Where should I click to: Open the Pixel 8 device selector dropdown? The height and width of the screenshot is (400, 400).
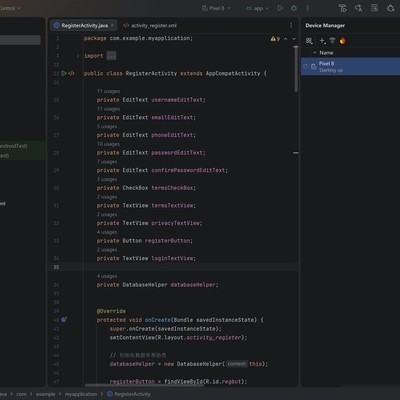point(216,8)
